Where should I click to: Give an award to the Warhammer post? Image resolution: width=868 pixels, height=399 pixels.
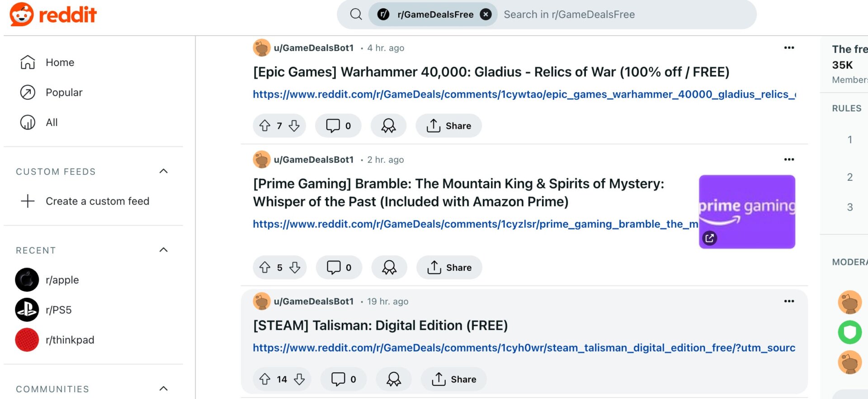pyautogui.click(x=388, y=126)
